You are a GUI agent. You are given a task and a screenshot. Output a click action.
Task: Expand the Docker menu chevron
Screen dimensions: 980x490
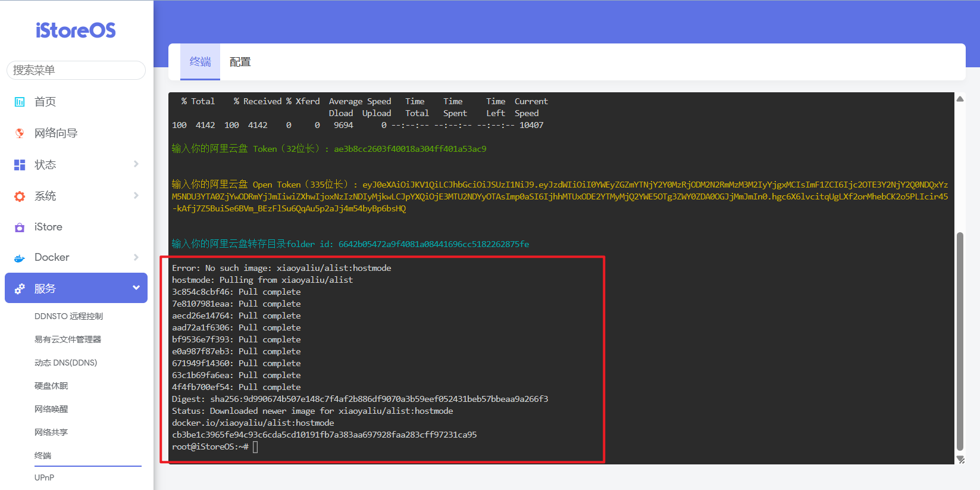[x=136, y=257]
